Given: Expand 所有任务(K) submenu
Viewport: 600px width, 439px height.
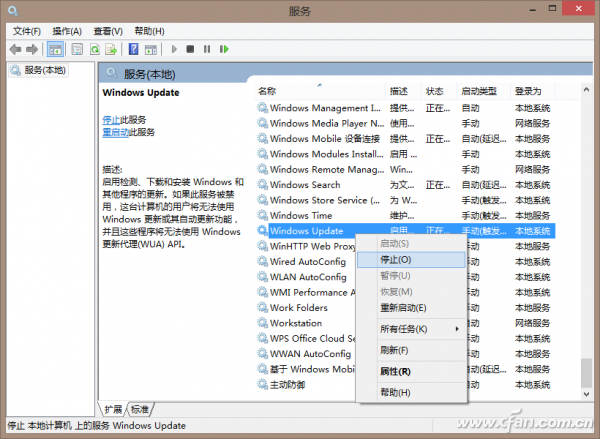Looking at the screenshot, I should tap(411, 329).
